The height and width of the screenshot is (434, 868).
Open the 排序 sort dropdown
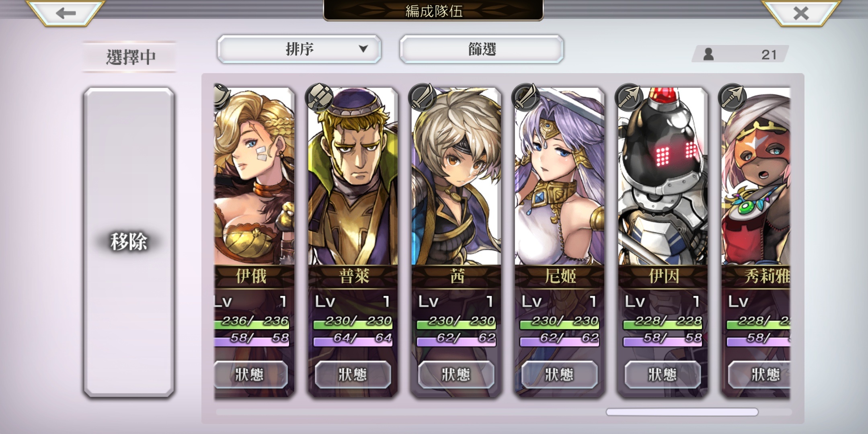(x=299, y=49)
